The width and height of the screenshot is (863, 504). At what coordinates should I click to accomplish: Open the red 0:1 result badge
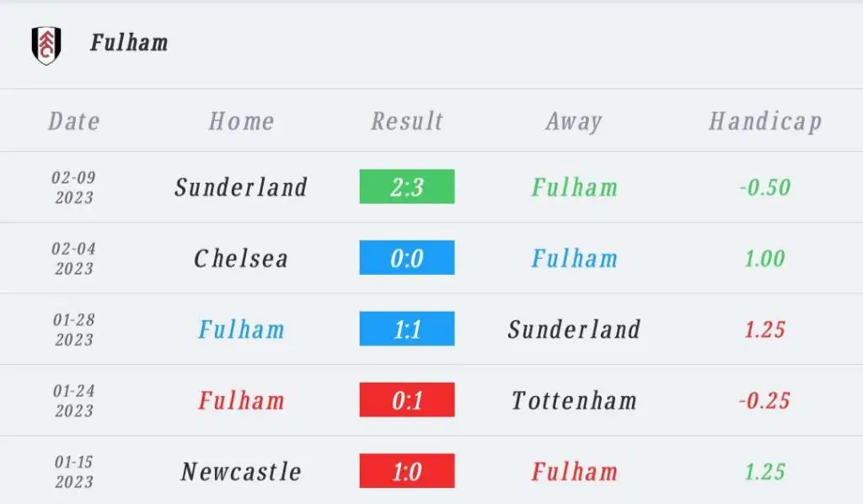[x=407, y=399]
